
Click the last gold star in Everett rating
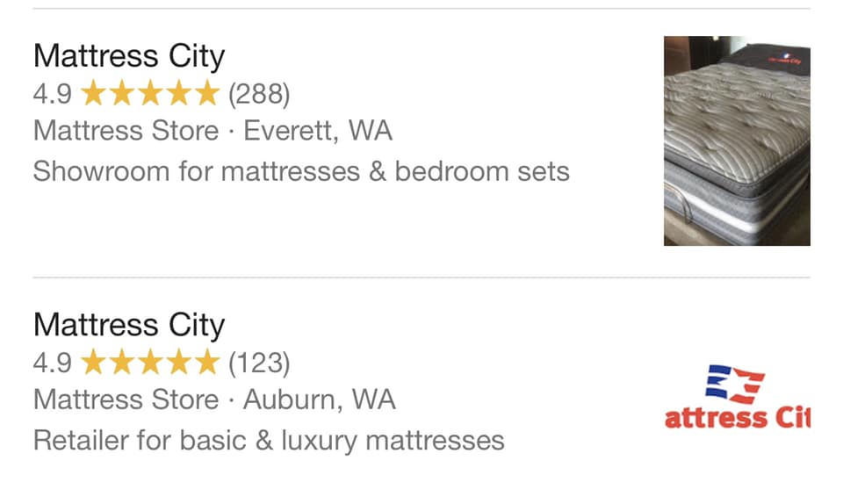pos(206,93)
